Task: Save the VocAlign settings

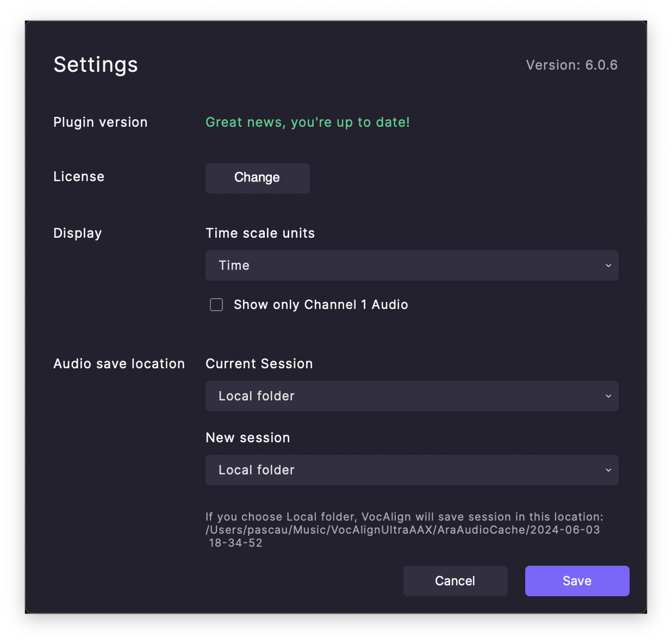Action: coord(577,580)
